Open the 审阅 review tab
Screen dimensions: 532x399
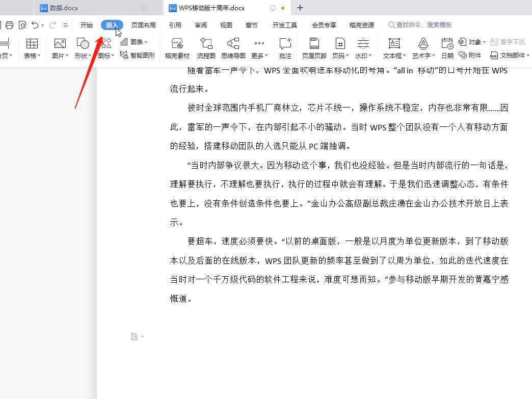click(200, 25)
